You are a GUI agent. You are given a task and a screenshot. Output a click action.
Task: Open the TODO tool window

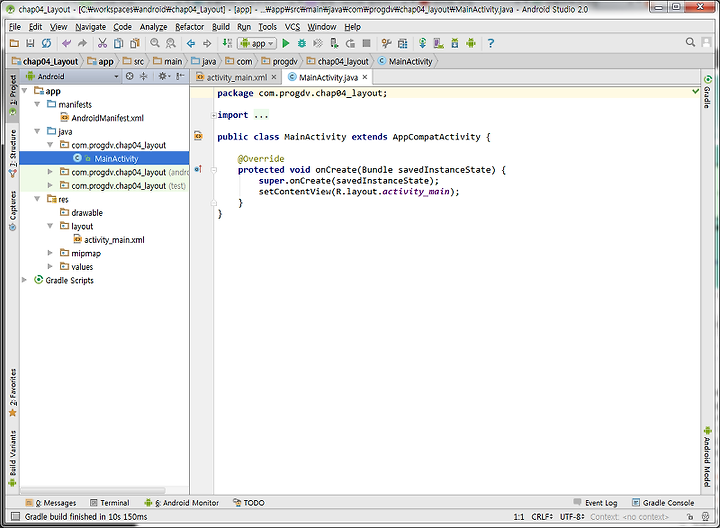[248, 503]
